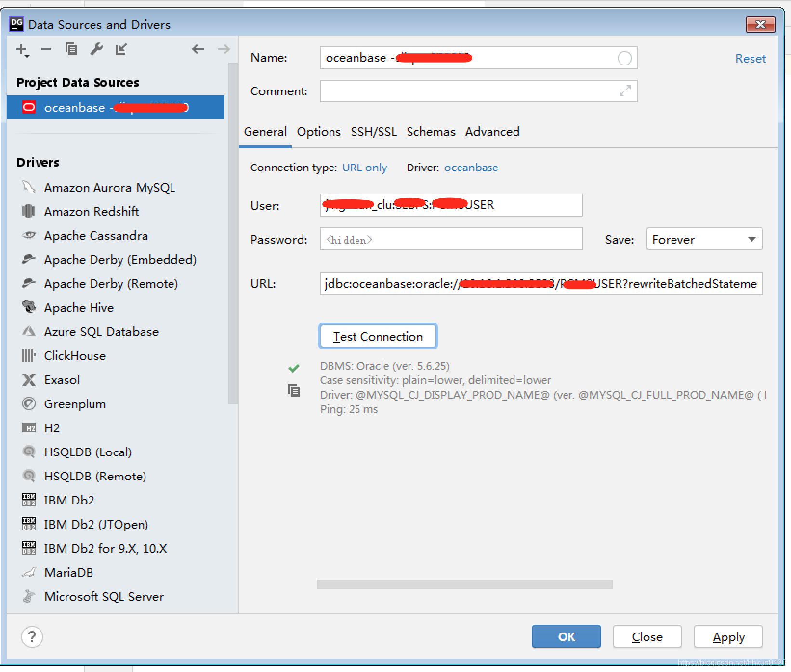This screenshot has width=791, height=672.
Task: Go back with left arrow
Action: 198,49
